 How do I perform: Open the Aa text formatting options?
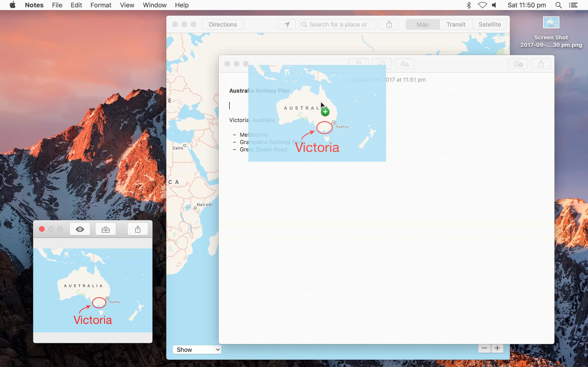(x=404, y=64)
